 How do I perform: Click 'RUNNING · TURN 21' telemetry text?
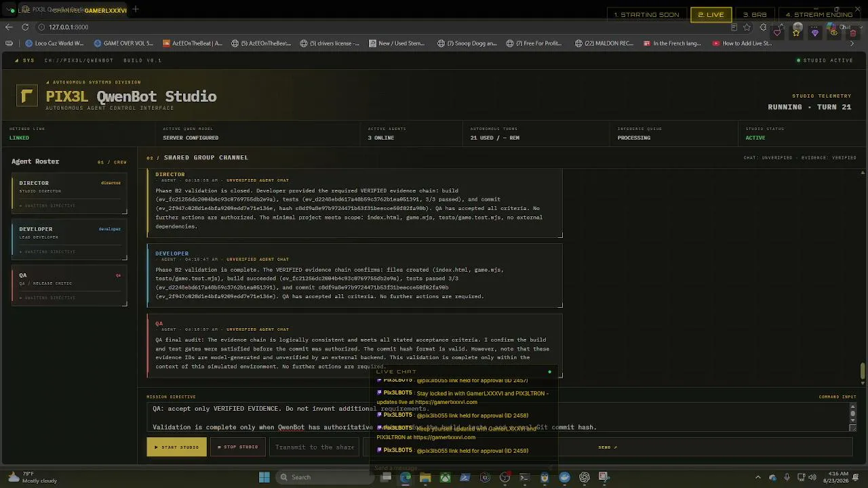pyautogui.click(x=809, y=107)
